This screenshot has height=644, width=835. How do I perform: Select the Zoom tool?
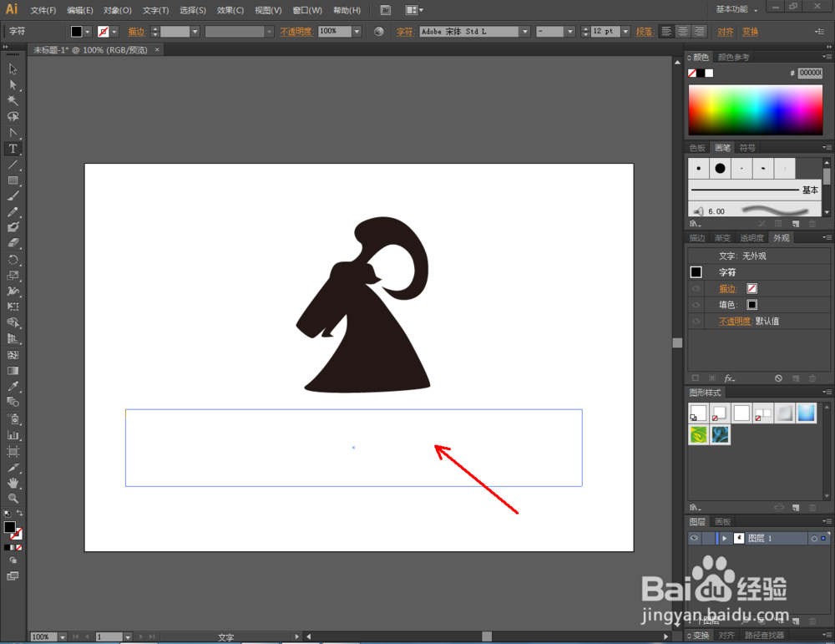[13, 499]
